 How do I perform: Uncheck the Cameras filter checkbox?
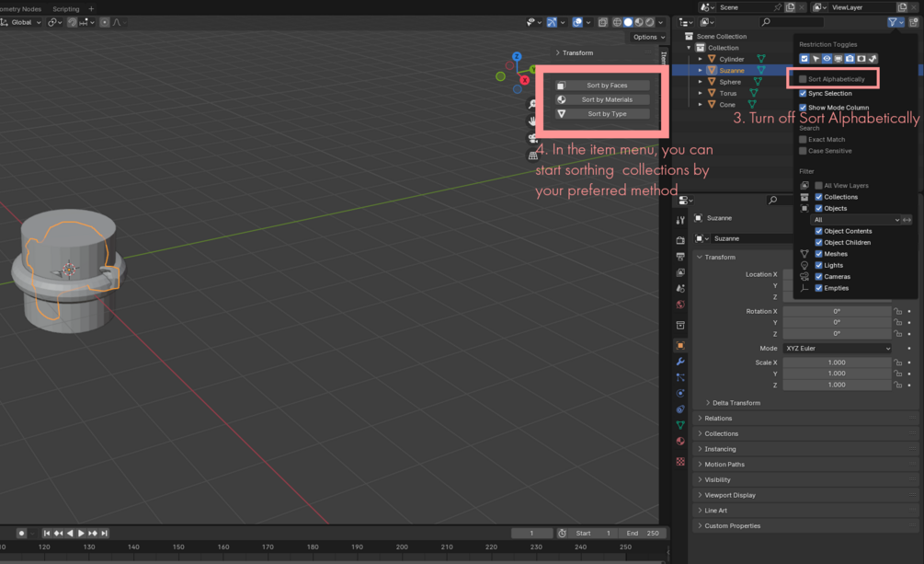coord(818,277)
